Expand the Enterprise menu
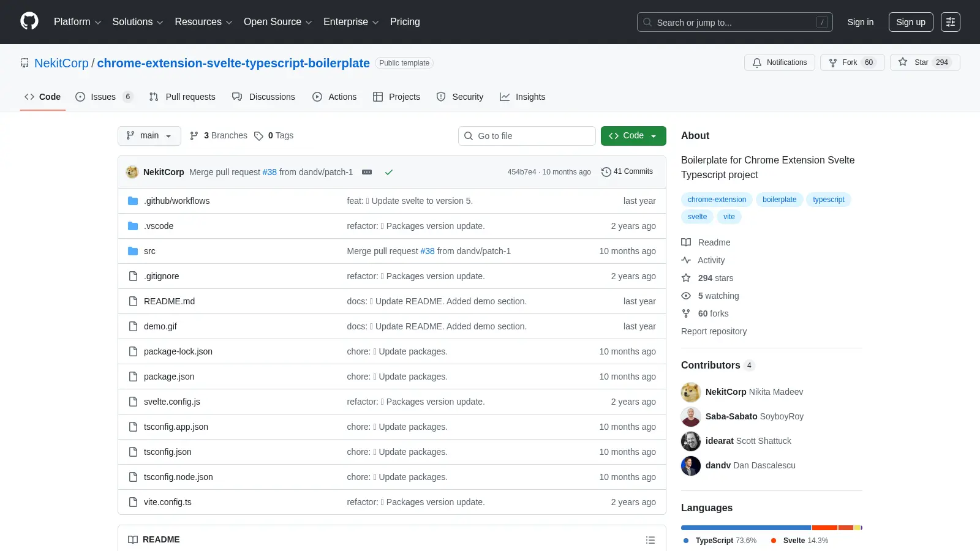 click(x=351, y=22)
